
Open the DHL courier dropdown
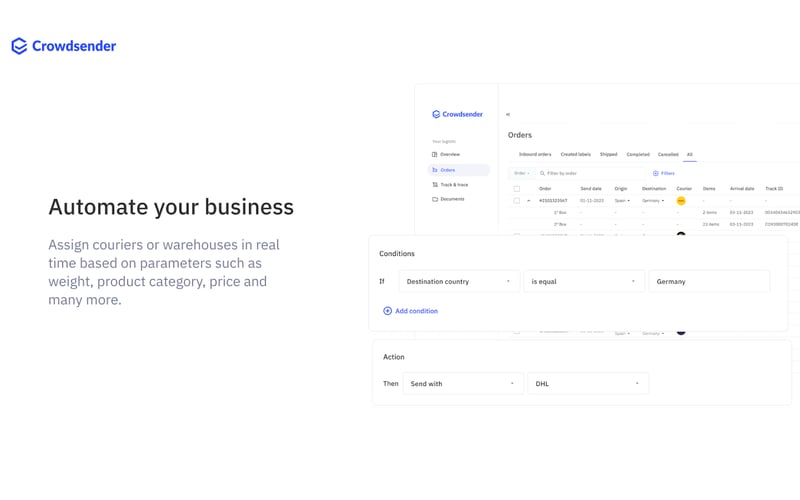588,384
